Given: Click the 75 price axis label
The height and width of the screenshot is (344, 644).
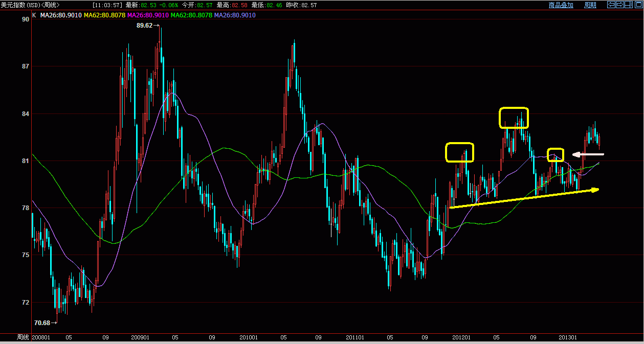Looking at the screenshot, I should tap(26, 255).
